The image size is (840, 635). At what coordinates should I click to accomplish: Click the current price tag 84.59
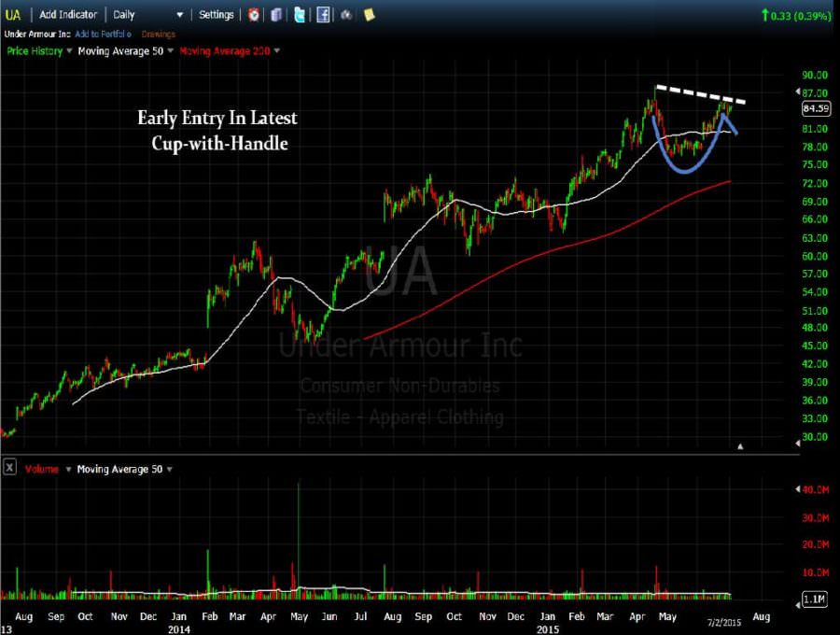[x=816, y=108]
